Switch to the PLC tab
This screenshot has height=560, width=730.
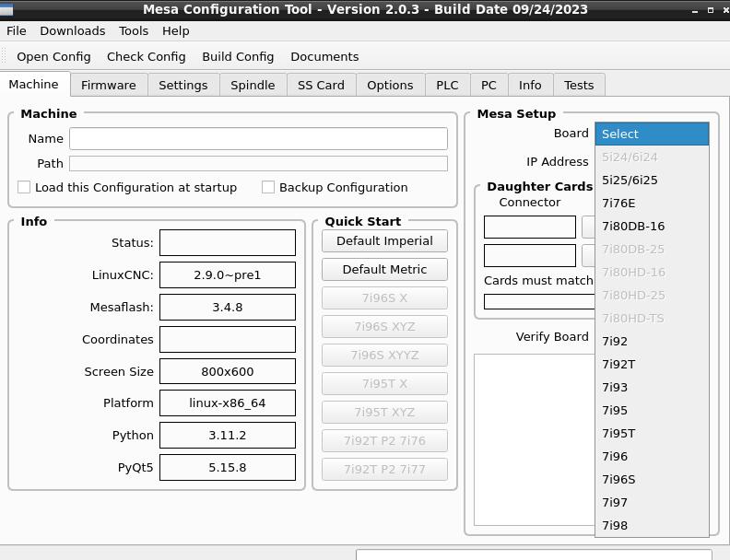(x=447, y=85)
